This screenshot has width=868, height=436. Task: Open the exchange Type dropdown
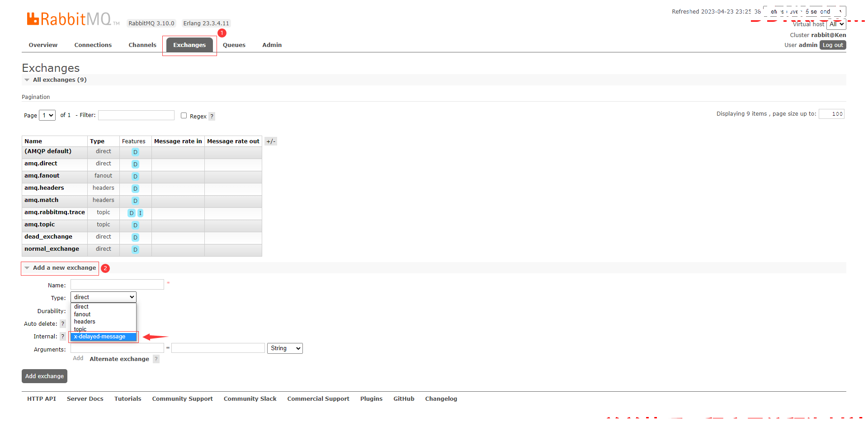click(x=104, y=297)
